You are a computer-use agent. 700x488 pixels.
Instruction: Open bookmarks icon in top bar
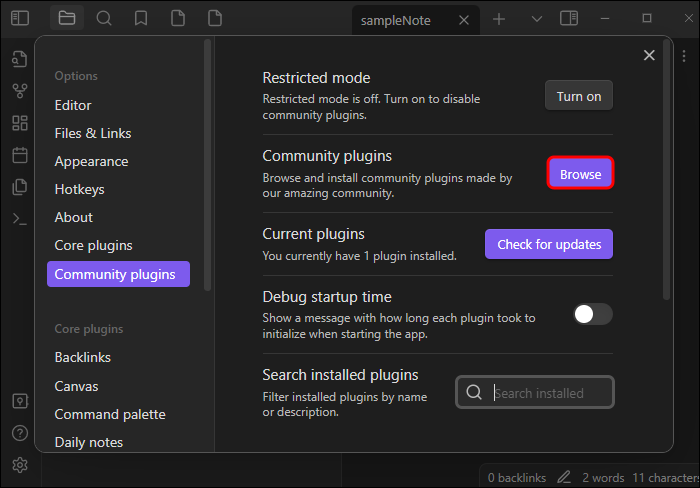click(x=141, y=18)
